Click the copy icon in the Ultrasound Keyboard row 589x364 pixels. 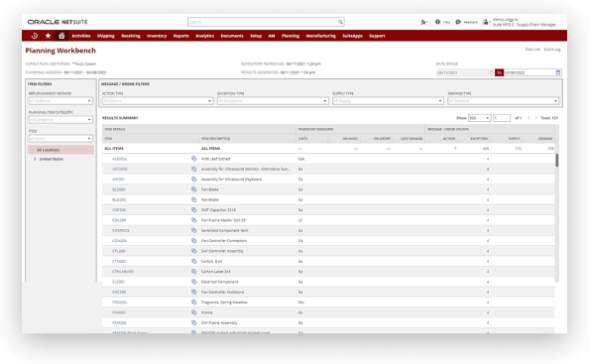point(193,180)
